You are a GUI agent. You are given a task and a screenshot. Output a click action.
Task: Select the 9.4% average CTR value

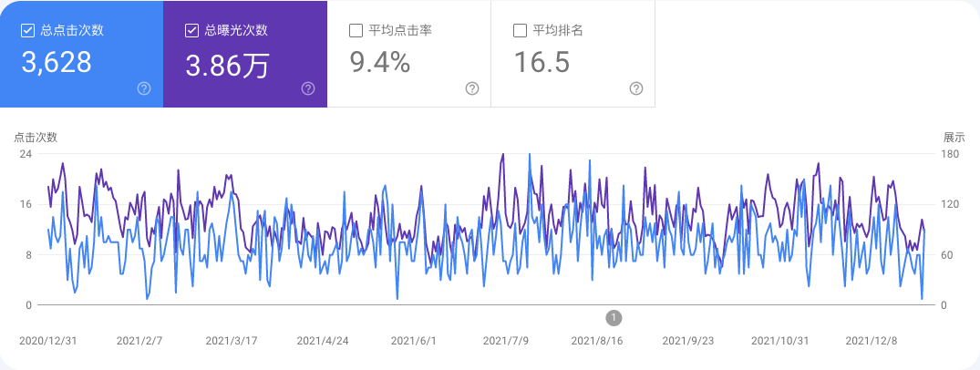[x=380, y=62]
